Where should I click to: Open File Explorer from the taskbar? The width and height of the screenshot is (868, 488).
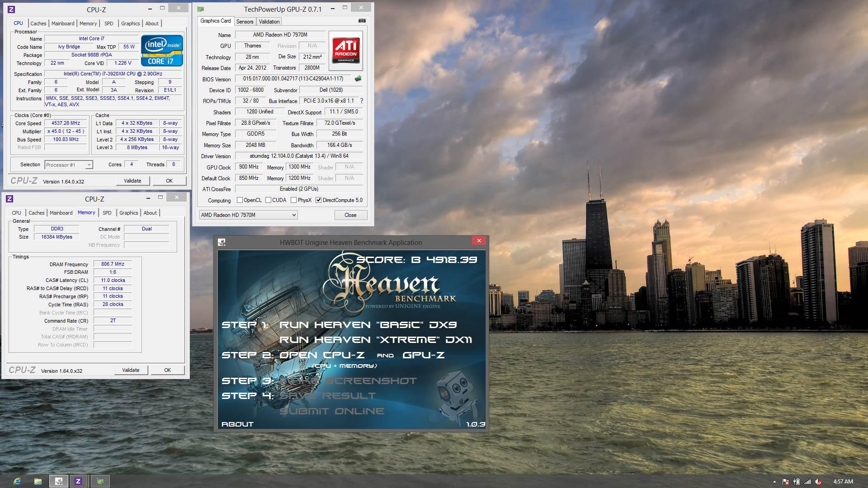click(x=38, y=481)
